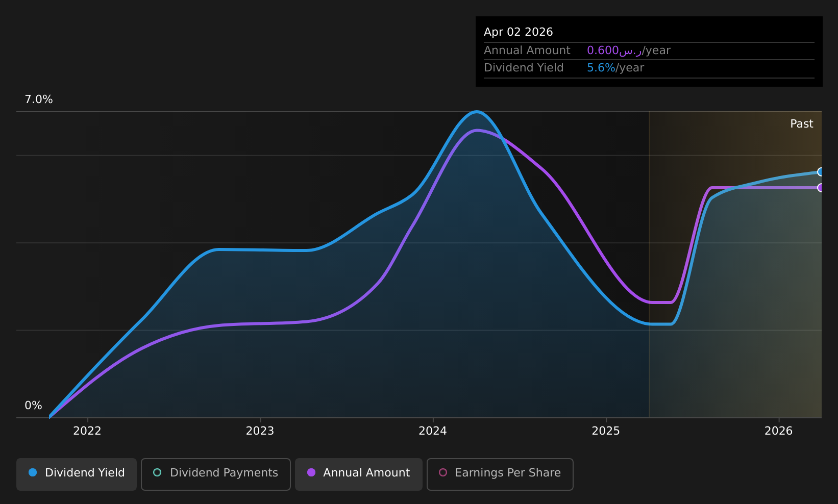The height and width of the screenshot is (504, 838).
Task: Click the 0% y-axis label
Action: (x=33, y=406)
